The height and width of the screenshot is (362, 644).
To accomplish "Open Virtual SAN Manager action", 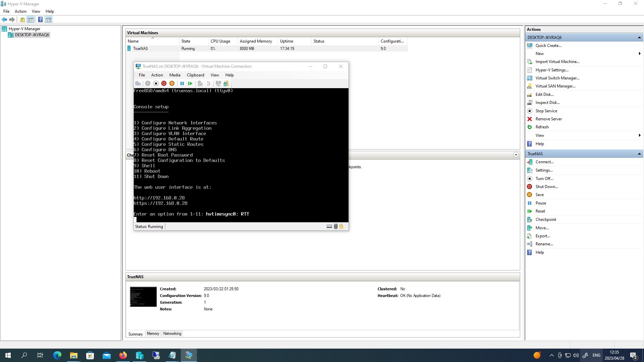I will pyautogui.click(x=555, y=86).
